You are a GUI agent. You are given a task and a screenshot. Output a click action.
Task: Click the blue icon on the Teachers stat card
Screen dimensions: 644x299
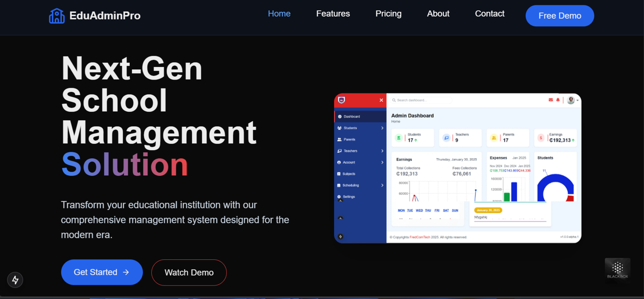446,138
